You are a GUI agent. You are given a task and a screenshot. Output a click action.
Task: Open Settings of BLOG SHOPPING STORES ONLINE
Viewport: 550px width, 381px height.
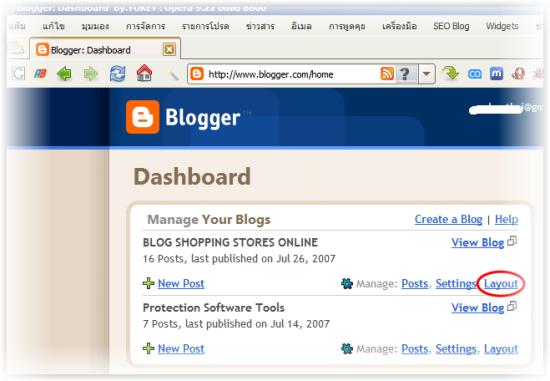[456, 283]
